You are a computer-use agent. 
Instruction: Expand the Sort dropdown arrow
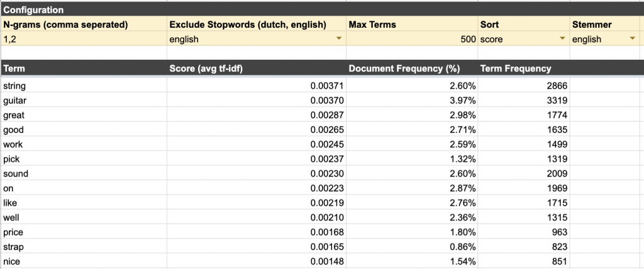point(562,39)
